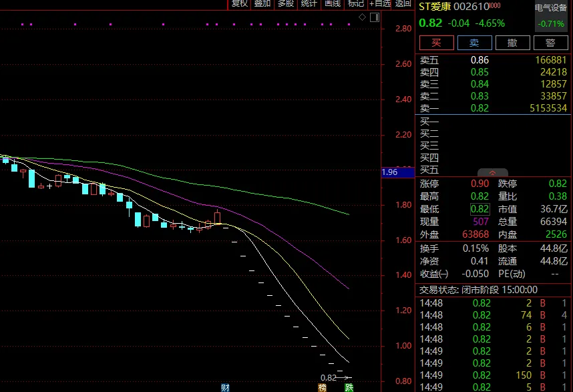
Task: Select 卖一 price 0.82
Action: click(x=480, y=108)
